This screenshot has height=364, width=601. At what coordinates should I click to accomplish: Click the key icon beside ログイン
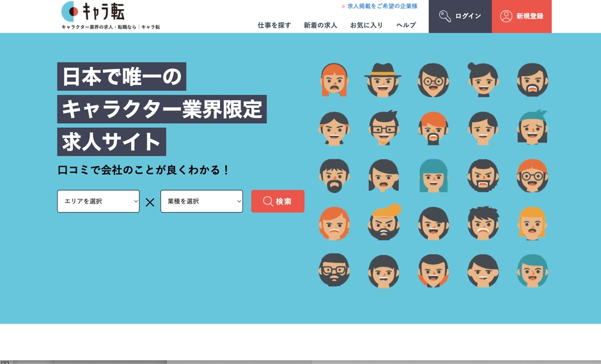pos(445,16)
